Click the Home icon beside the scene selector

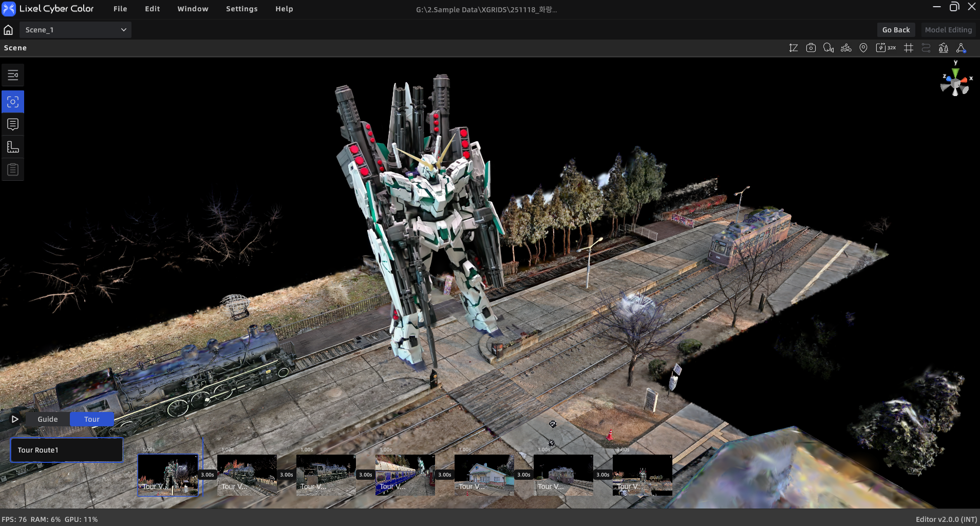[x=8, y=30]
